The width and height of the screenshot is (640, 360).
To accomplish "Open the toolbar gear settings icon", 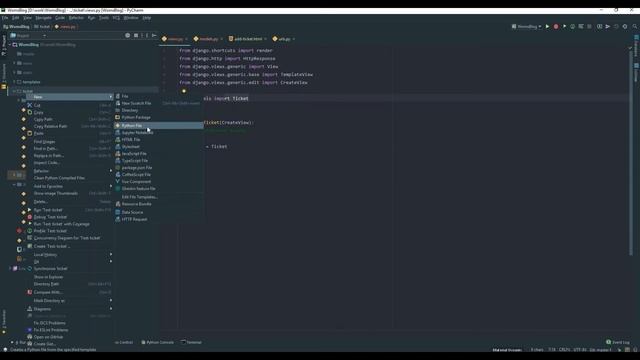I will click(x=624, y=27).
